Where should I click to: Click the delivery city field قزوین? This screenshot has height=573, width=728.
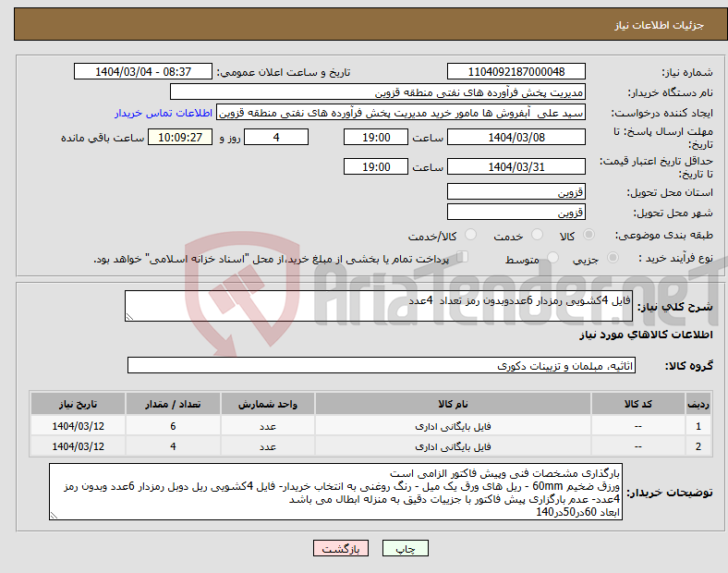(x=516, y=212)
